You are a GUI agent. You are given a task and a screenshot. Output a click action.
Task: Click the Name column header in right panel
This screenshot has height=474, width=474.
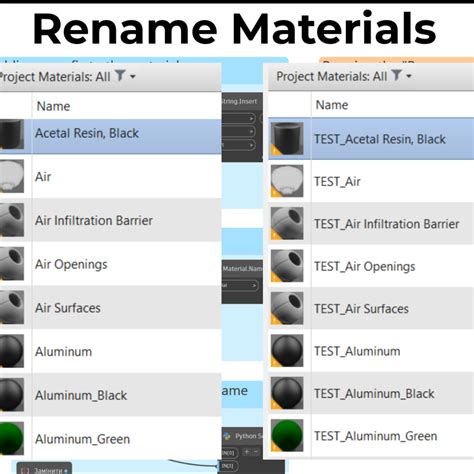point(332,105)
